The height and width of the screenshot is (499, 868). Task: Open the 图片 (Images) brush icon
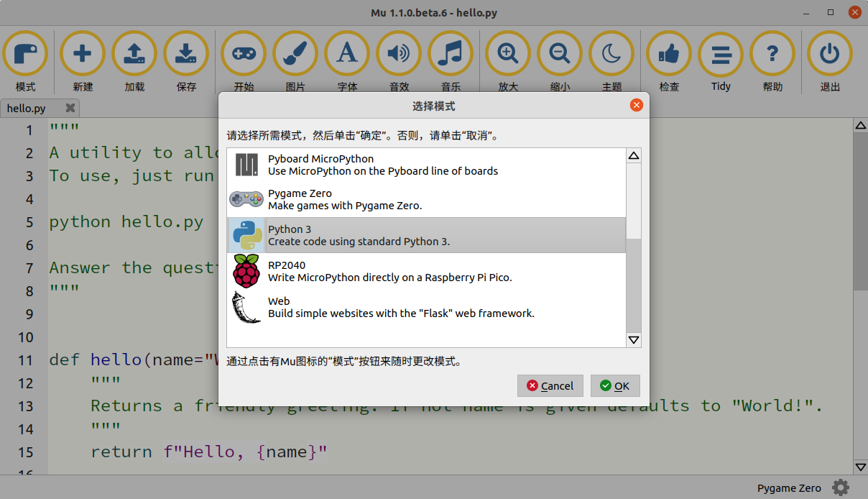click(295, 54)
